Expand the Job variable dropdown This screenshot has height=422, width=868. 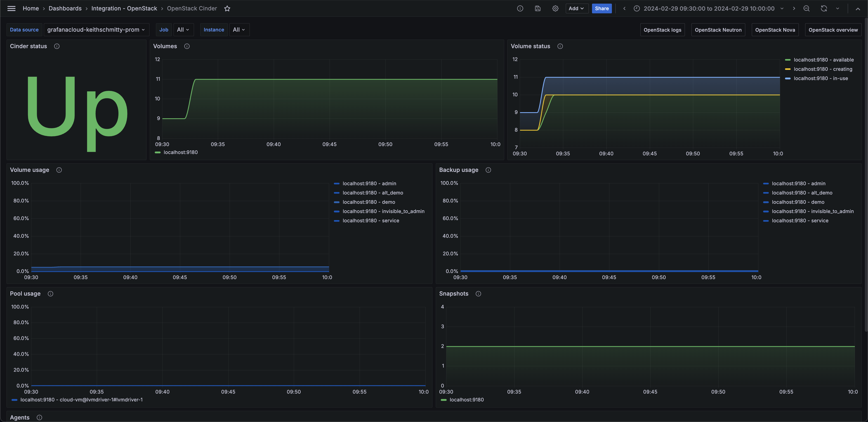click(x=183, y=30)
